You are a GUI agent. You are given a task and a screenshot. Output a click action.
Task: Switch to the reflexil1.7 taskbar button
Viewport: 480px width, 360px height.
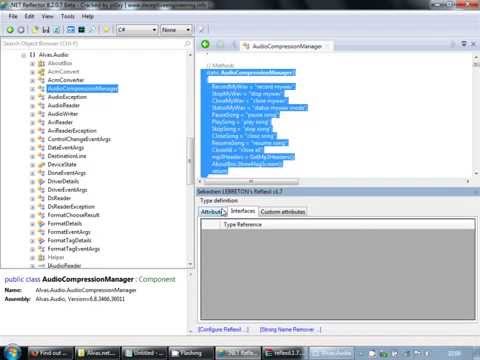(x=284, y=353)
